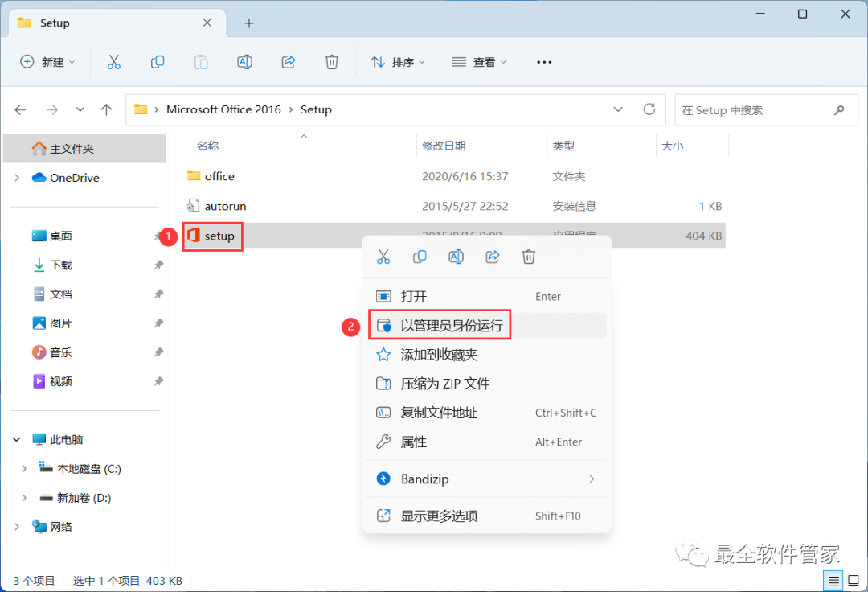The image size is (868, 592).
Task: Click the Copy icon in the toolbar
Action: click(x=158, y=62)
